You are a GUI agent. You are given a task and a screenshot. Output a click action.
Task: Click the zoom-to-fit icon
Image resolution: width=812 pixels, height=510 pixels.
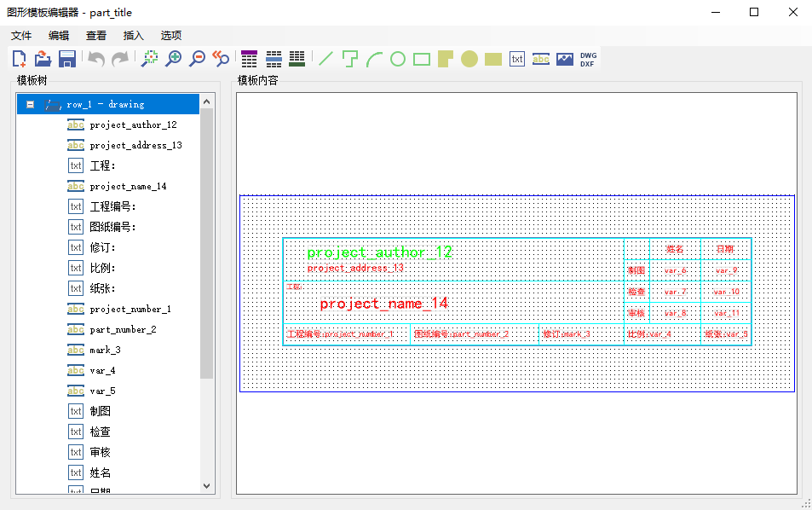click(150, 59)
